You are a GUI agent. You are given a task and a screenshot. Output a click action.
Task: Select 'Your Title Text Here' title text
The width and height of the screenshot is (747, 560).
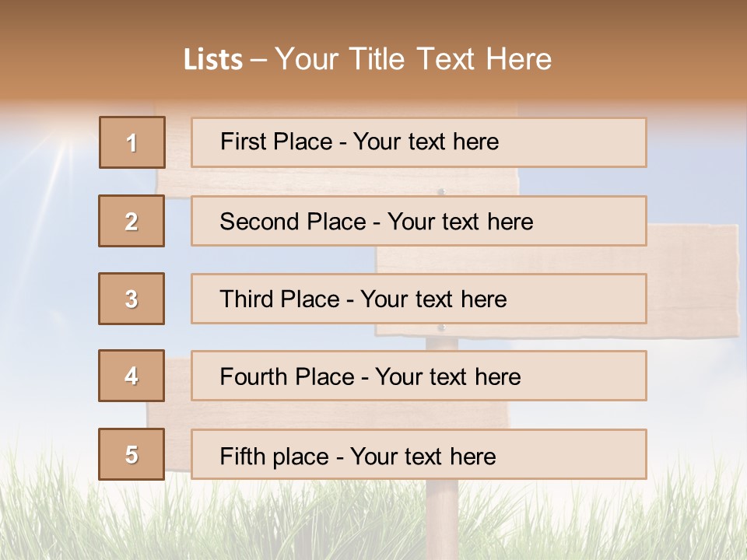[413, 59]
